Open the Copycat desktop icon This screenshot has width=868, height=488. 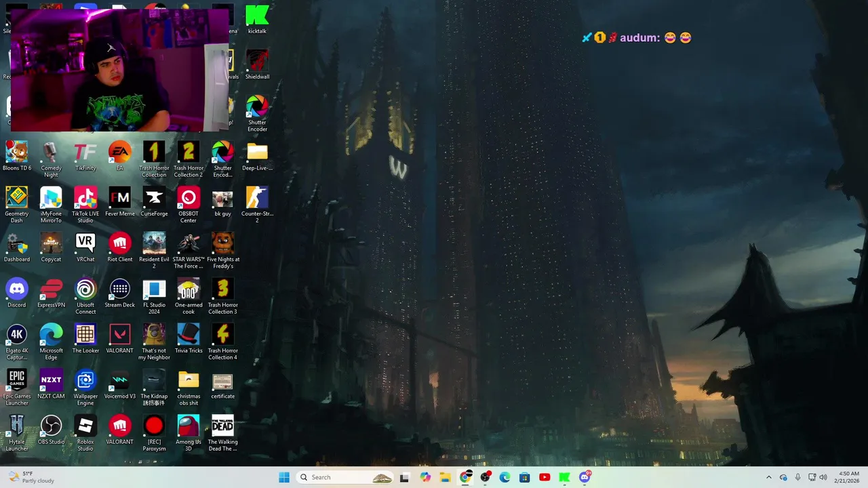[x=51, y=247]
